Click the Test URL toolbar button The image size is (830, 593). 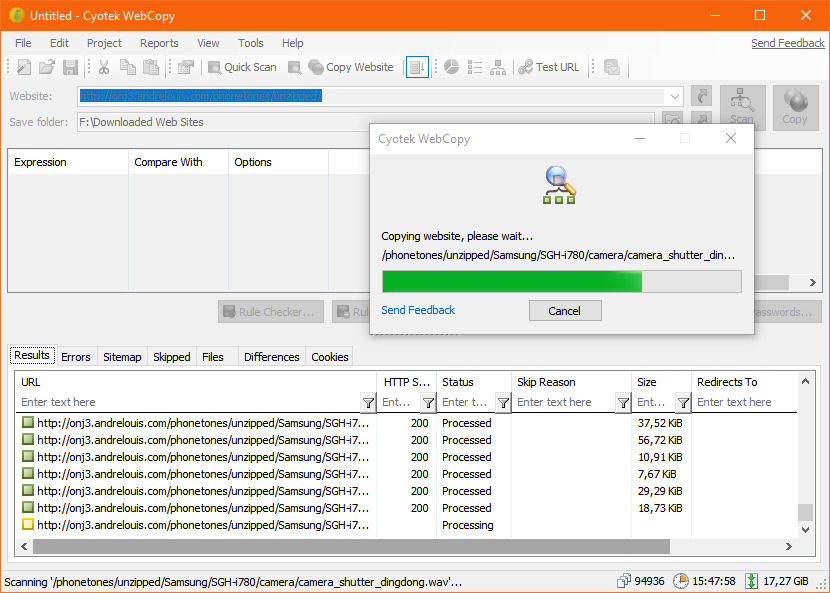pyautogui.click(x=548, y=67)
